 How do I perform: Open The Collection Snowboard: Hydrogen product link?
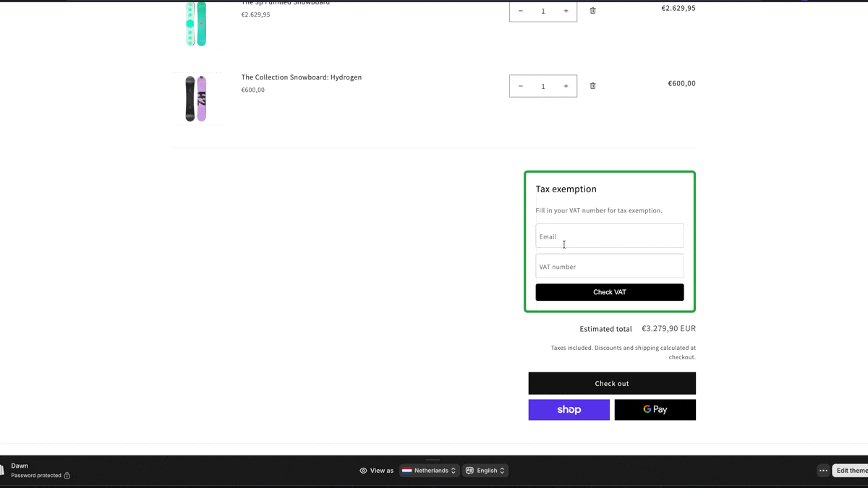pyautogui.click(x=302, y=77)
